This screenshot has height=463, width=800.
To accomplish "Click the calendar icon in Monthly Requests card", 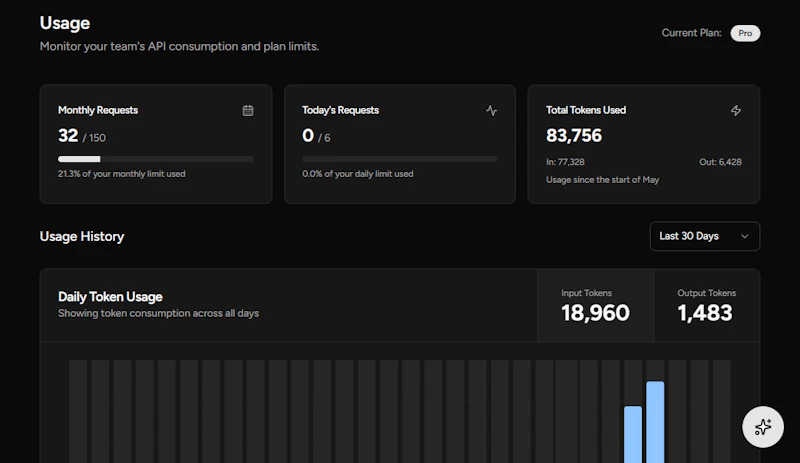I will point(248,111).
